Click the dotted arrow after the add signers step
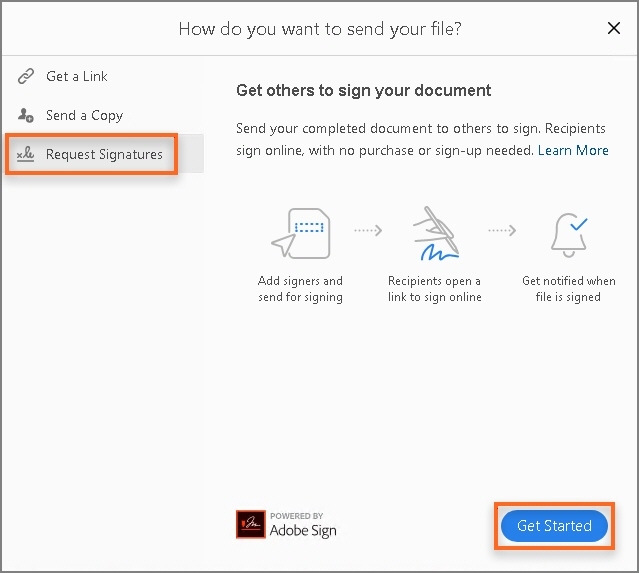This screenshot has width=639, height=573. (368, 230)
